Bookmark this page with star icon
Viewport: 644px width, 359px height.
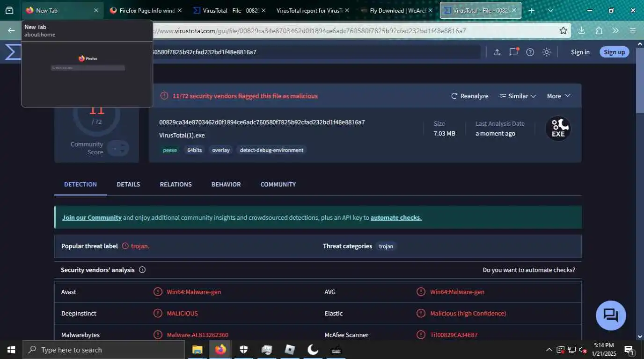(563, 30)
